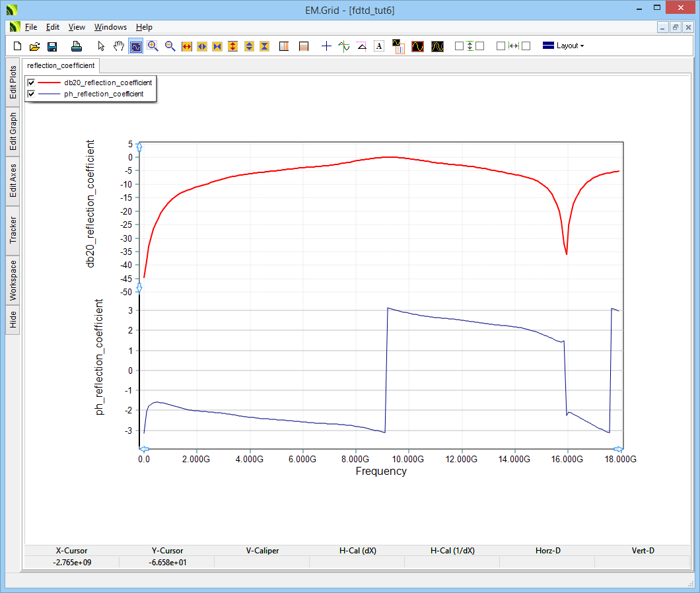Viewport: 700px width, 593px height.
Task: Click the Hide side button
Action: coord(13,320)
